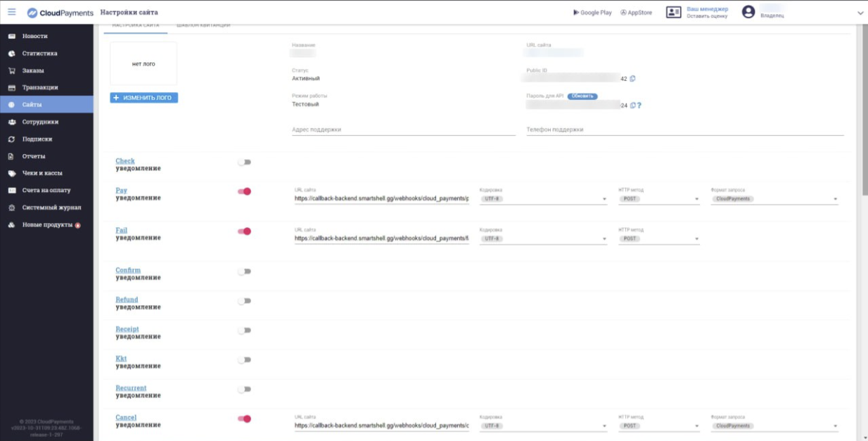This screenshot has width=868, height=441.
Task: Click the ИЗМЕНИТЬ ЛОГО button
Action: click(x=143, y=98)
